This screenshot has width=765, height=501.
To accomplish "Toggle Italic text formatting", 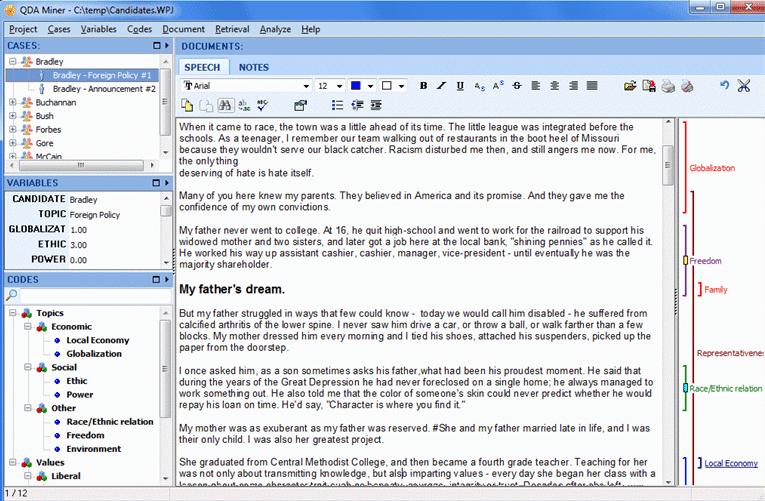I will 442,86.
